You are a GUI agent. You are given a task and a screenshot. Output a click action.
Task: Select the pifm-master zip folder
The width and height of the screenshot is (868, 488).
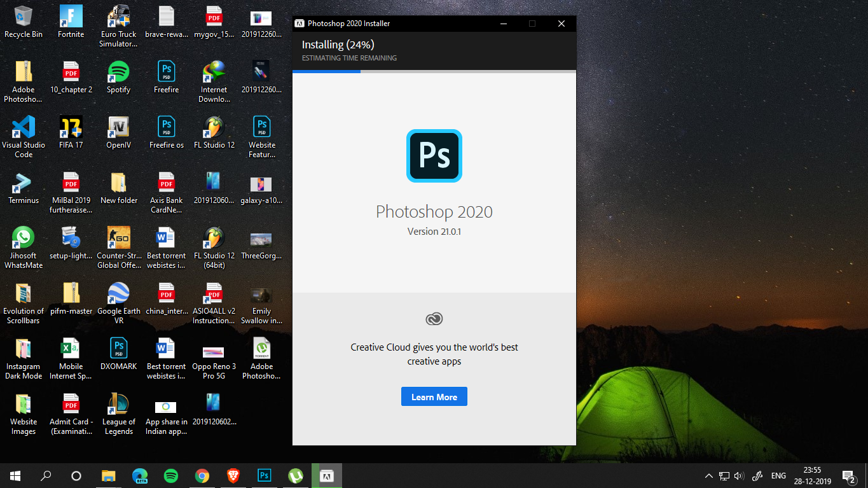click(71, 299)
